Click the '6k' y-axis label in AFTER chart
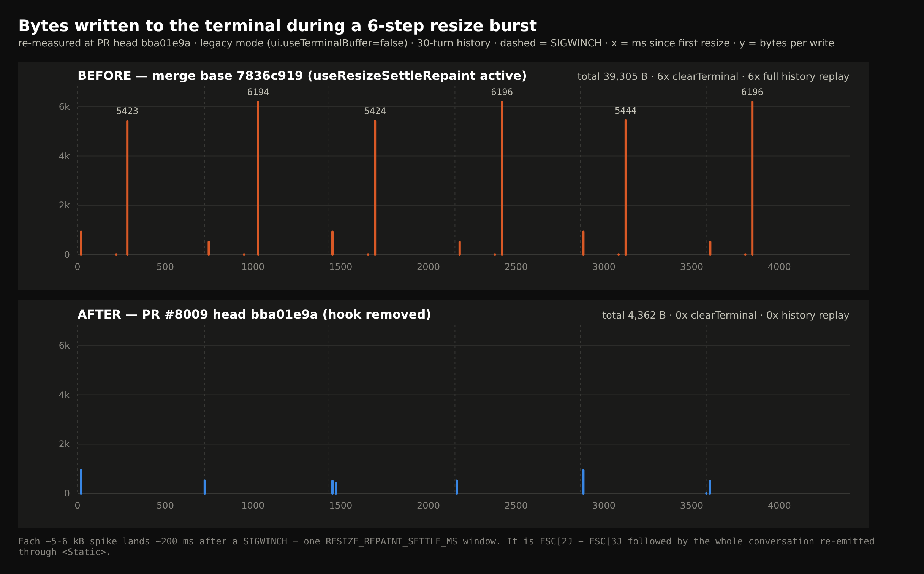This screenshot has width=924, height=574. coord(64,346)
